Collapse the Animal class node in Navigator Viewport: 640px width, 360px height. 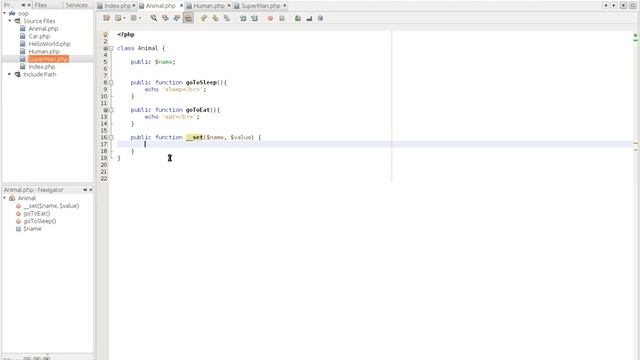(x=4, y=198)
